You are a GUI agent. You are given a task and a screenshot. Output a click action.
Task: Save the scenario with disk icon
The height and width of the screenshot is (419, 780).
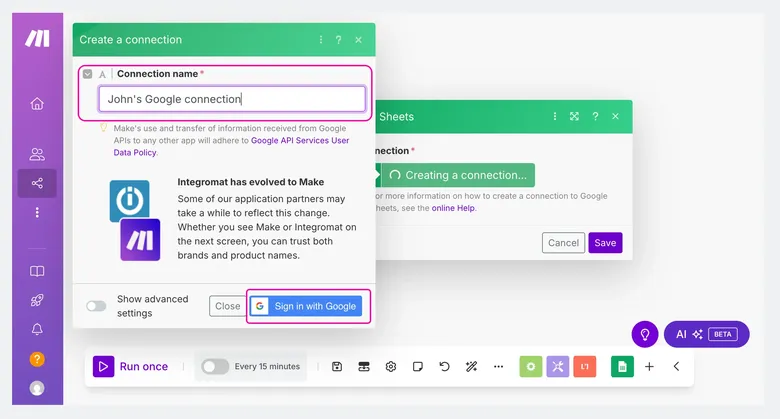click(x=337, y=367)
